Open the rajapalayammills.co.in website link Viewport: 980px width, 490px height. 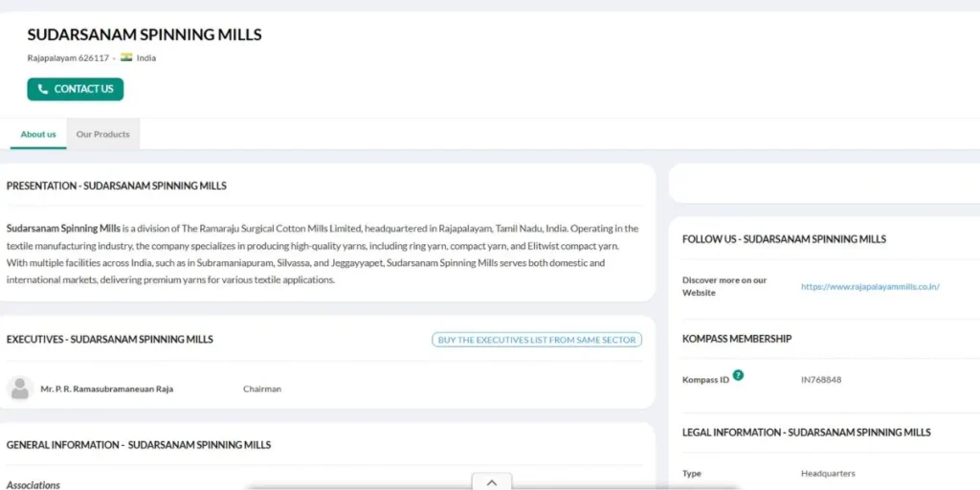click(x=870, y=286)
